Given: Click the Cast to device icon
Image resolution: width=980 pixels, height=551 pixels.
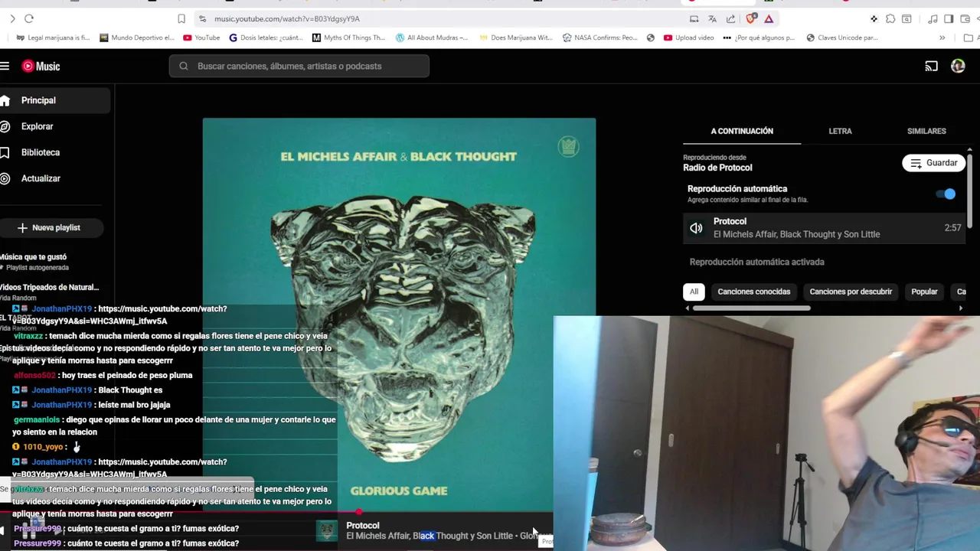Looking at the screenshot, I should [x=931, y=67].
